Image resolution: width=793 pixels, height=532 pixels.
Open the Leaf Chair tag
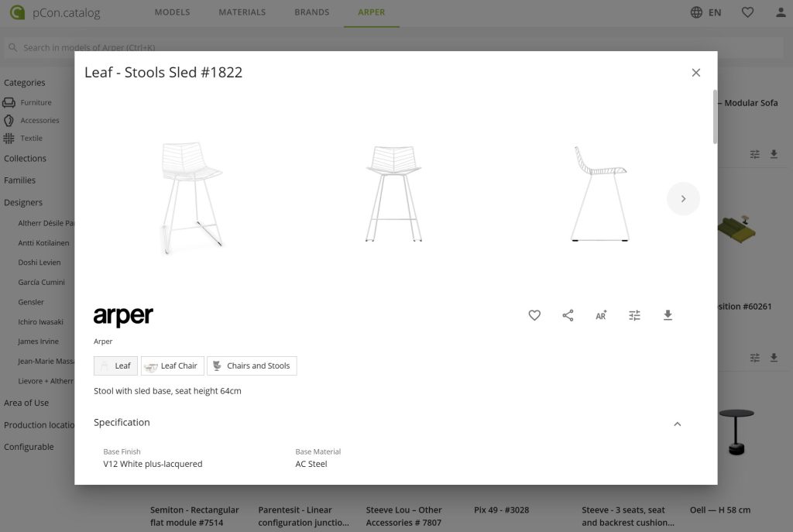(173, 366)
